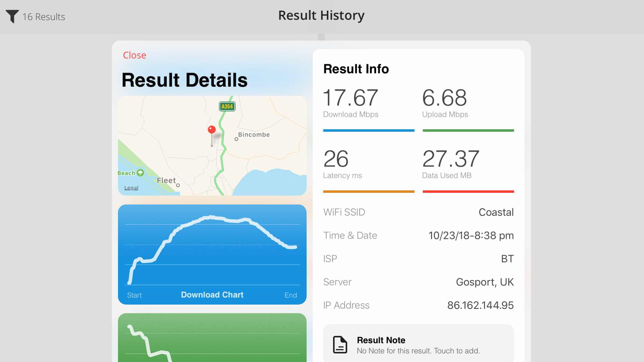Select the Download Chart thumbnail
Viewport: 644px width, 362px height.
click(212, 254)
